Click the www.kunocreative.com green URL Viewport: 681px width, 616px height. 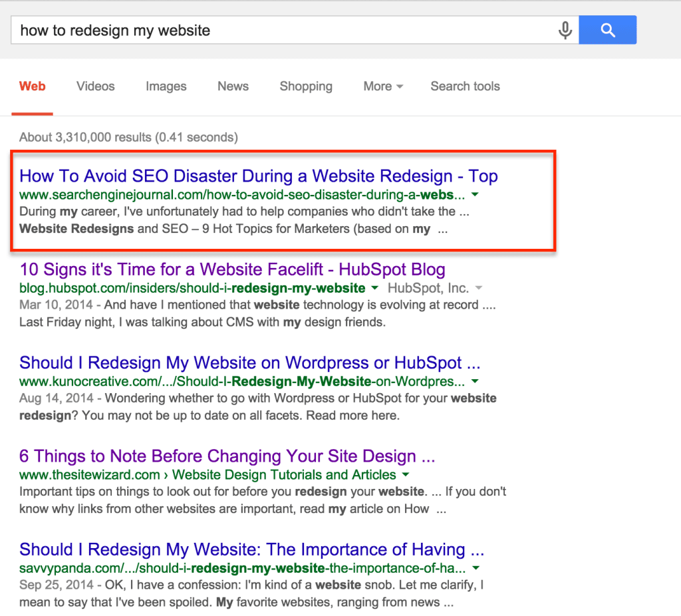click(x=242, y=381)
